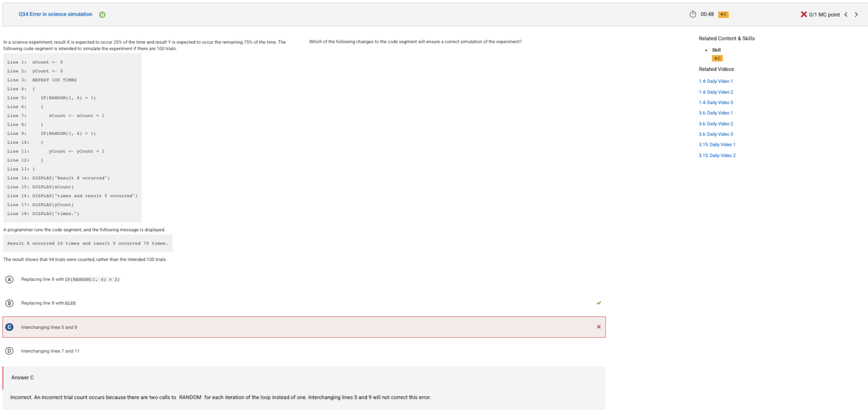Image resolution: width=868 pixels, height=410 pixels.
Task: Open 1.4: Daily Video 3 link
Action: pos(715,102)
